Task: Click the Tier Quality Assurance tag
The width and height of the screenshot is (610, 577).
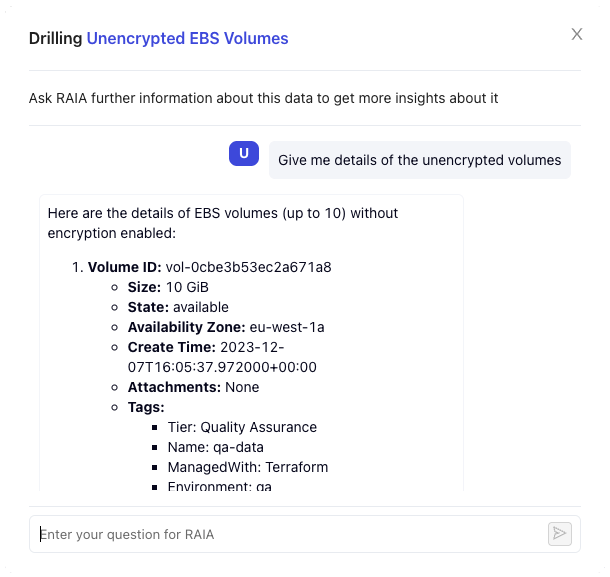Action: [242, 427]
